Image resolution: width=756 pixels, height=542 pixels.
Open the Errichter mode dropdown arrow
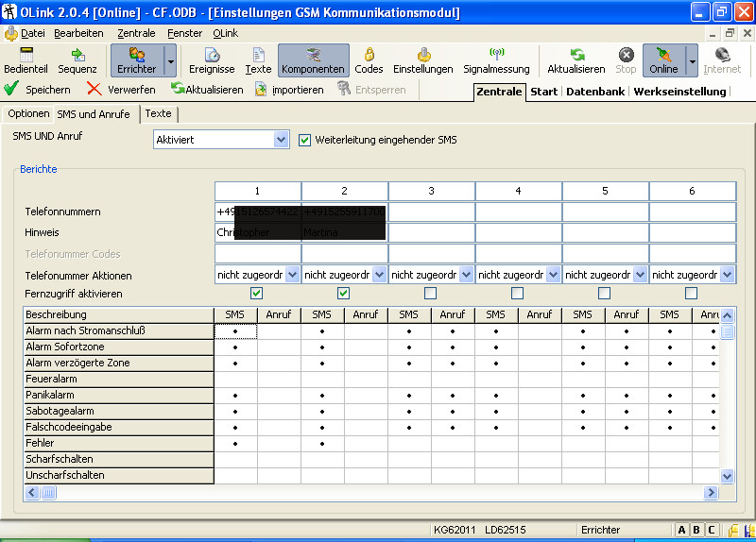(170, 60)
